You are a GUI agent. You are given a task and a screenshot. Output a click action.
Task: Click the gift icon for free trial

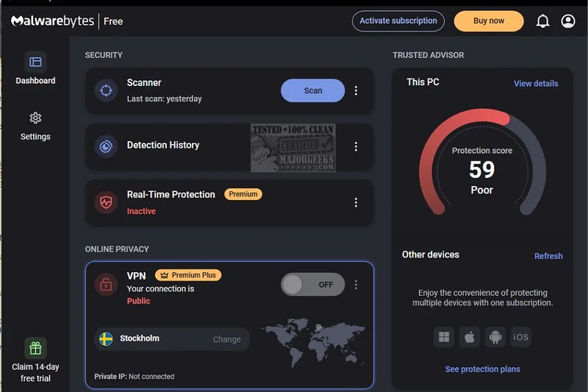(x=35, y=348)
